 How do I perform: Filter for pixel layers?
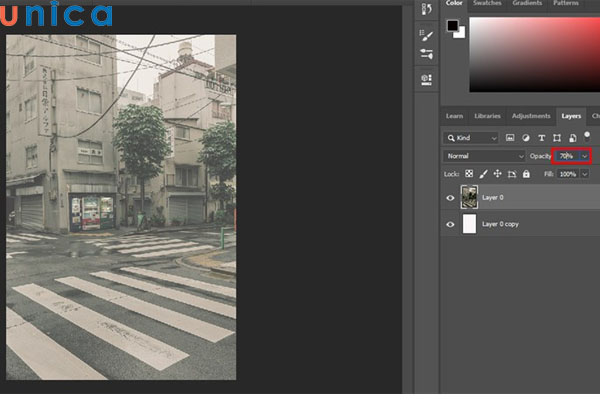pos(510,138)
